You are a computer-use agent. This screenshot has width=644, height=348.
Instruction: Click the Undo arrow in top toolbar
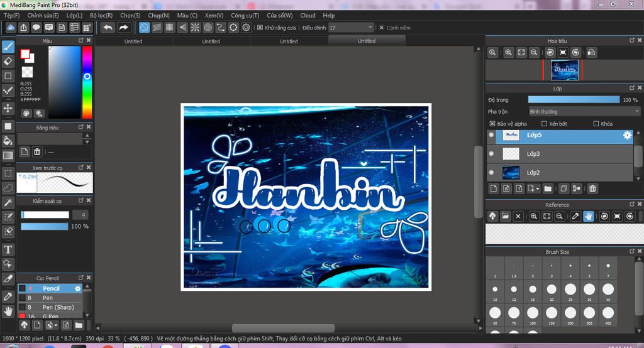108,28
